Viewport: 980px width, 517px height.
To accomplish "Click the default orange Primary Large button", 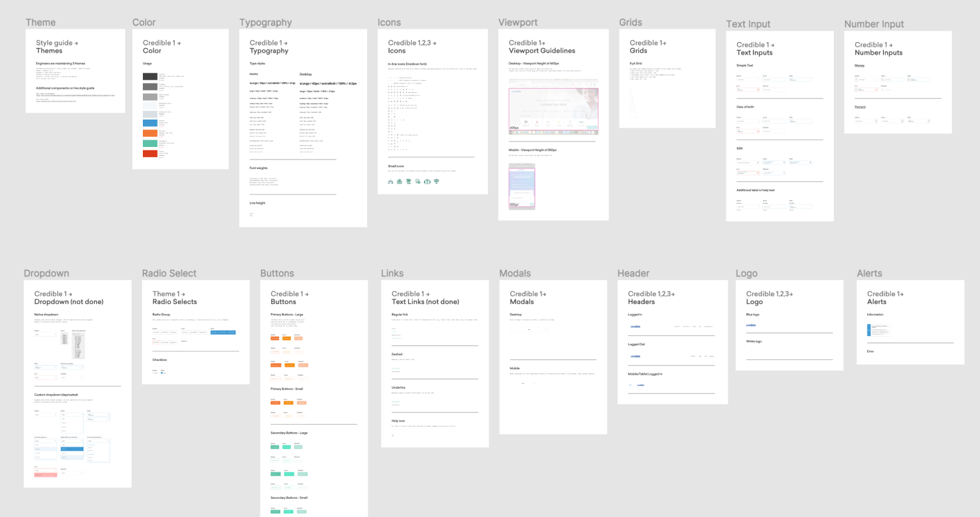I will 274,338.
